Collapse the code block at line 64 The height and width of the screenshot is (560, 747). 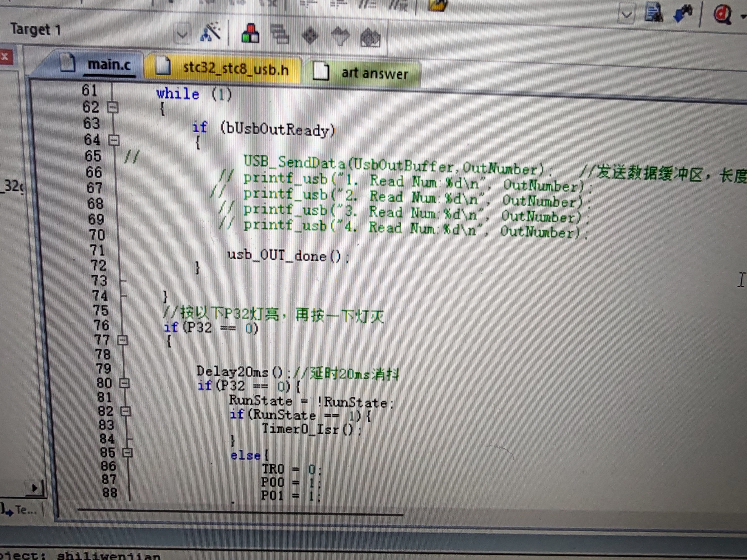click(x=114, y=140)
